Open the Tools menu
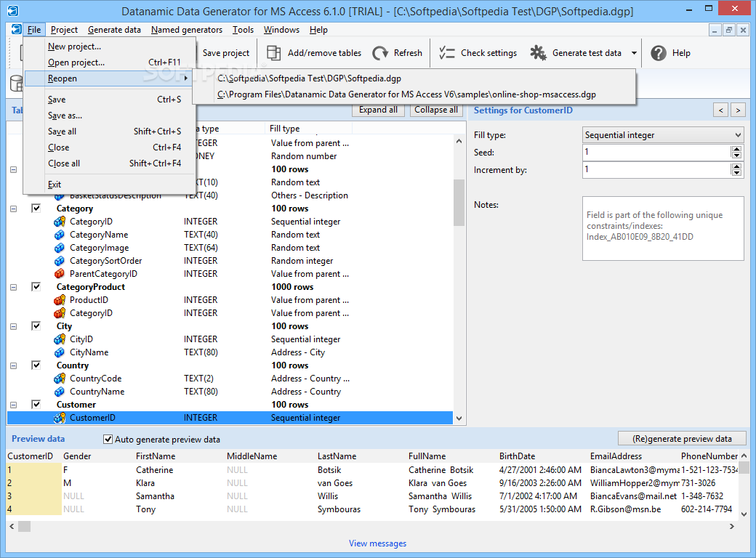This screenshot has width=756, height=558. point(243,30)
